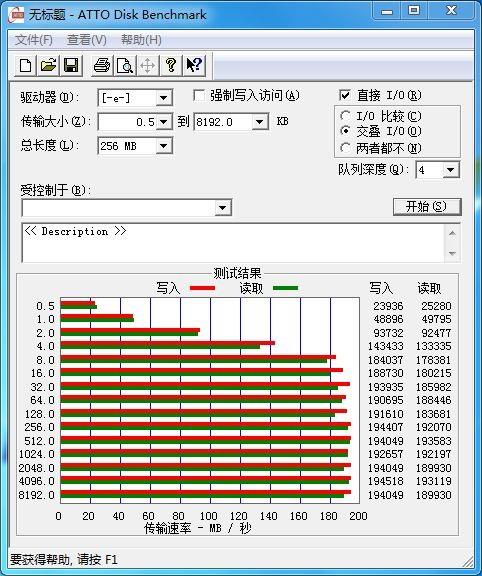The width and height of the screenshot is (482, 576).
Task: Expand the 总长度 256 MB dropdown
Action: (163, 146)
